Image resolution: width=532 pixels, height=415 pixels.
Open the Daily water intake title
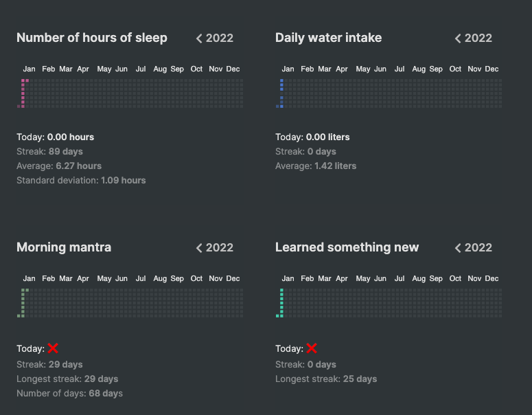(328, 38)
